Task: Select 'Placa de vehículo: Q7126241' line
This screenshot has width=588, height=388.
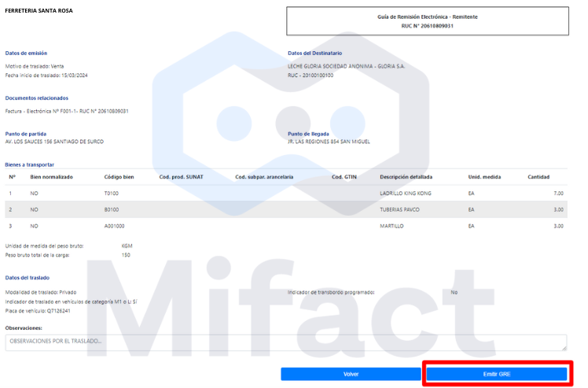Action: click(x=38, y=312)
